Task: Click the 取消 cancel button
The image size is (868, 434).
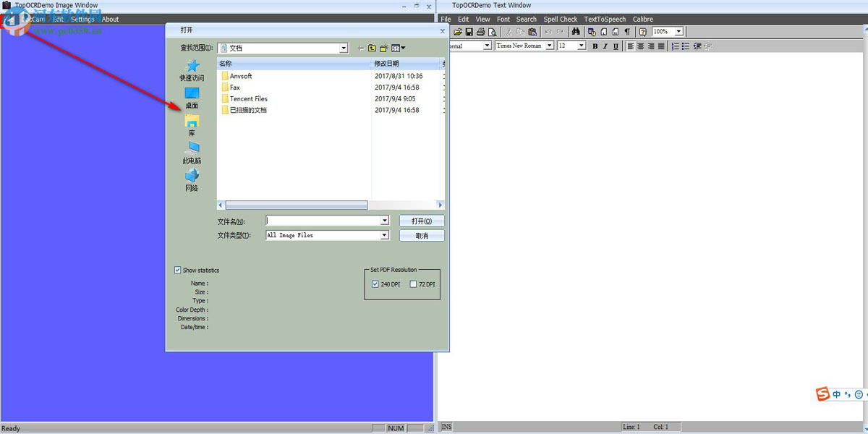Action: pos(422,236)
